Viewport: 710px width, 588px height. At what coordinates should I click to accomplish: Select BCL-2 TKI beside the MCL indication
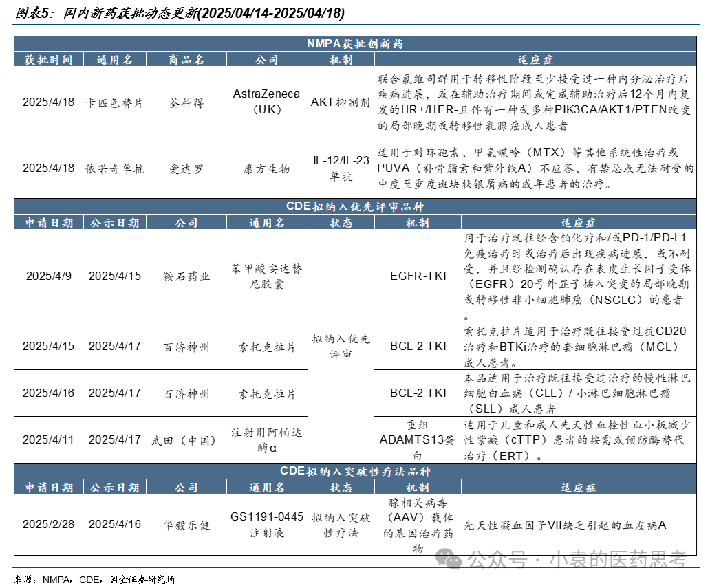tap(418, 346)
